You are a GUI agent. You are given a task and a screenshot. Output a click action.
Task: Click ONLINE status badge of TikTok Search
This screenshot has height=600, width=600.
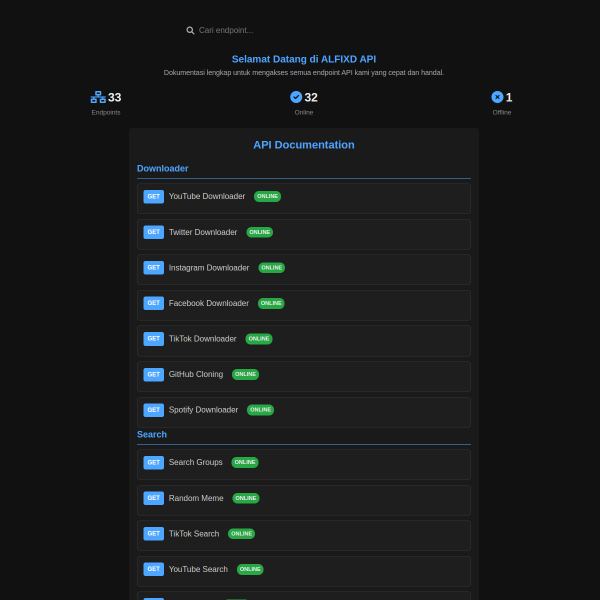click(241, 534)
